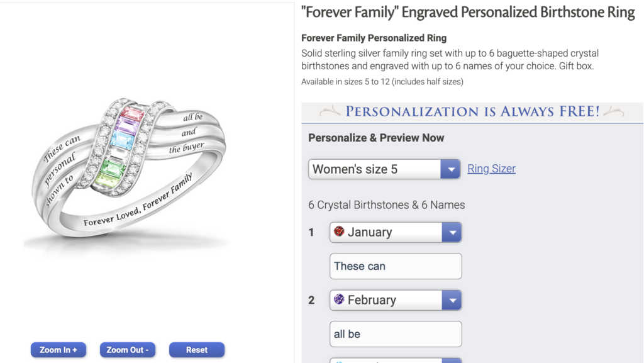The width and height of the screenshot is (644, 363).
Task: Open the Ring Sizer link
Action: pyautogui.click(x=491, y=169)
